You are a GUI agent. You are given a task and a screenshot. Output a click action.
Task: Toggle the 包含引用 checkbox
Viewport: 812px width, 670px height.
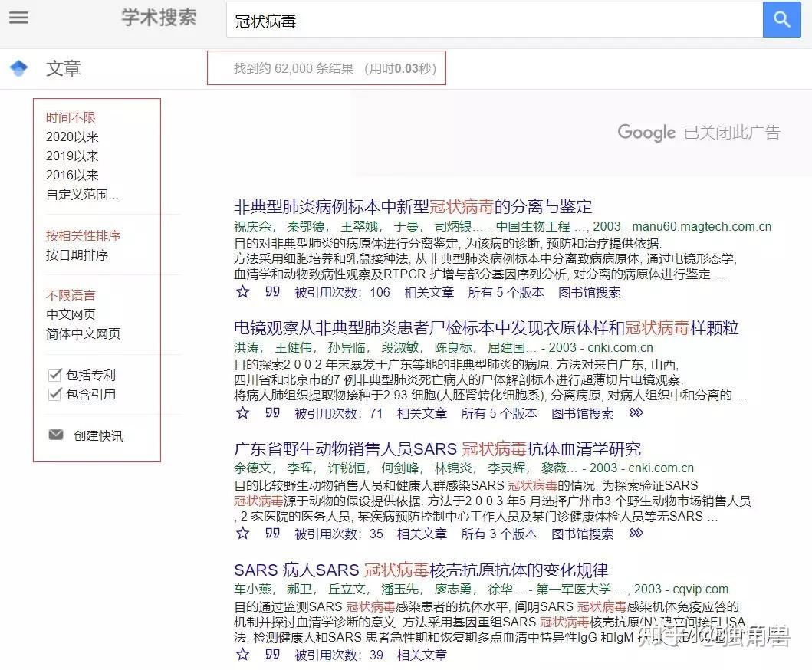pos(54,394)
